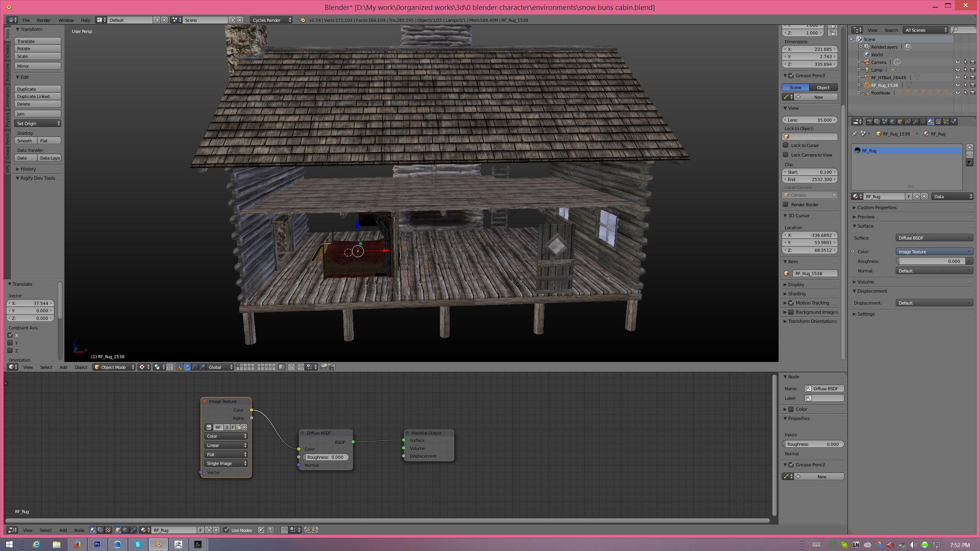This screenshot has height=551, width=980.
Task: Hide the Lamp object with eye icon
Action: pos(957,70)
